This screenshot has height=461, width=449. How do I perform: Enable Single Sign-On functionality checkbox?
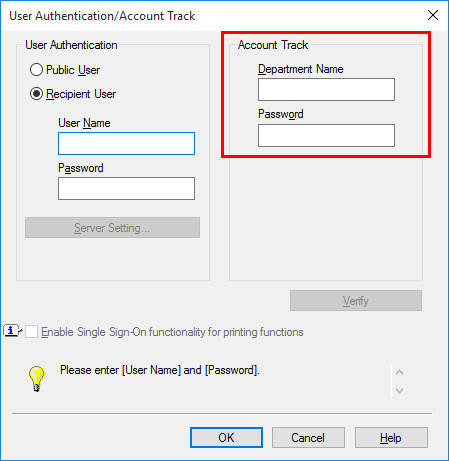pos(31,332)
